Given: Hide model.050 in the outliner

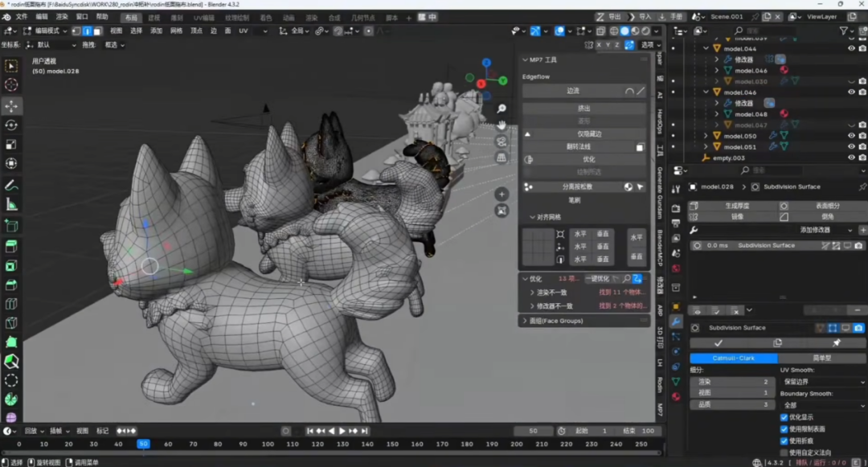Looking at the screenshot, I should click(851, 136).
